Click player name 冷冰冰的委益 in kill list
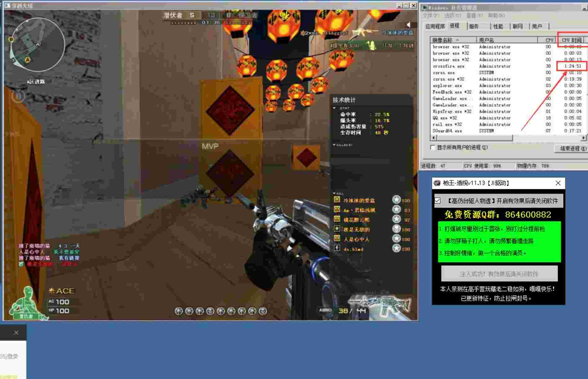 359,200
